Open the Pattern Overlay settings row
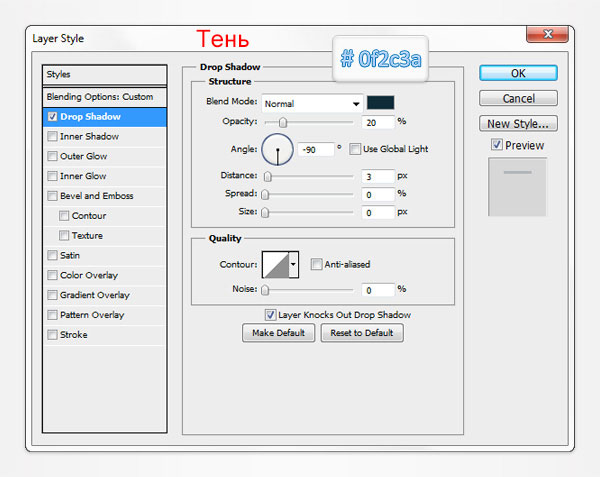Screen dimensions: 600x477 104,315
